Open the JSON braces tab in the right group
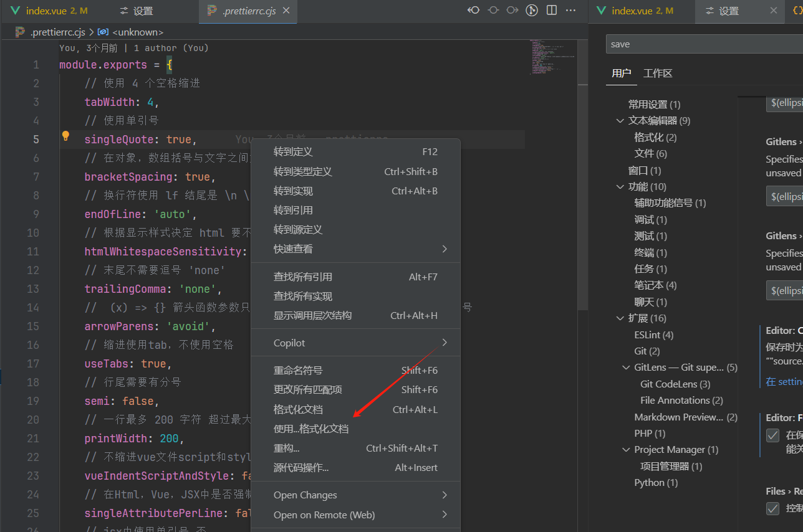This screenshot has width=803, height=532. [x=797, y=11]
